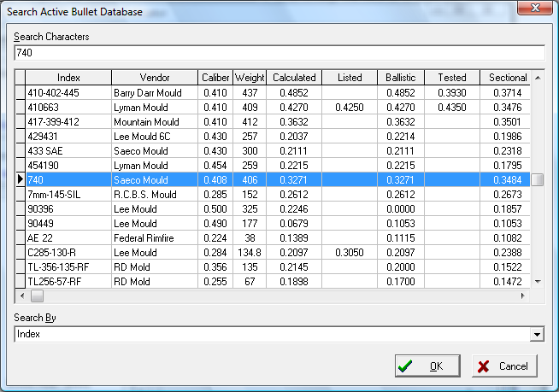Select the C285-130-R index cell
This screenshot has height=392, width=559.
pyautogui.click(x=68, y=253)
